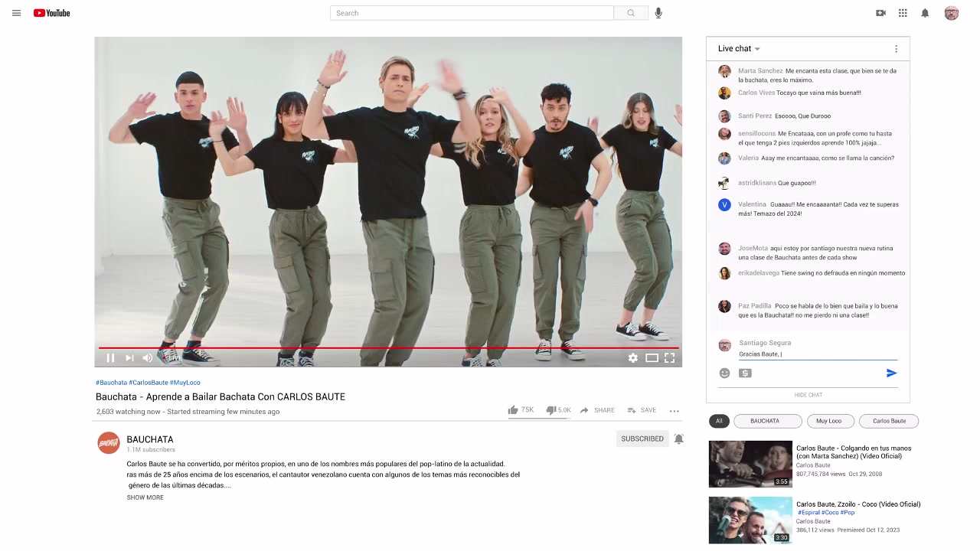Click the video title text
Screen dimensions: 980x551
click(220, 396)
